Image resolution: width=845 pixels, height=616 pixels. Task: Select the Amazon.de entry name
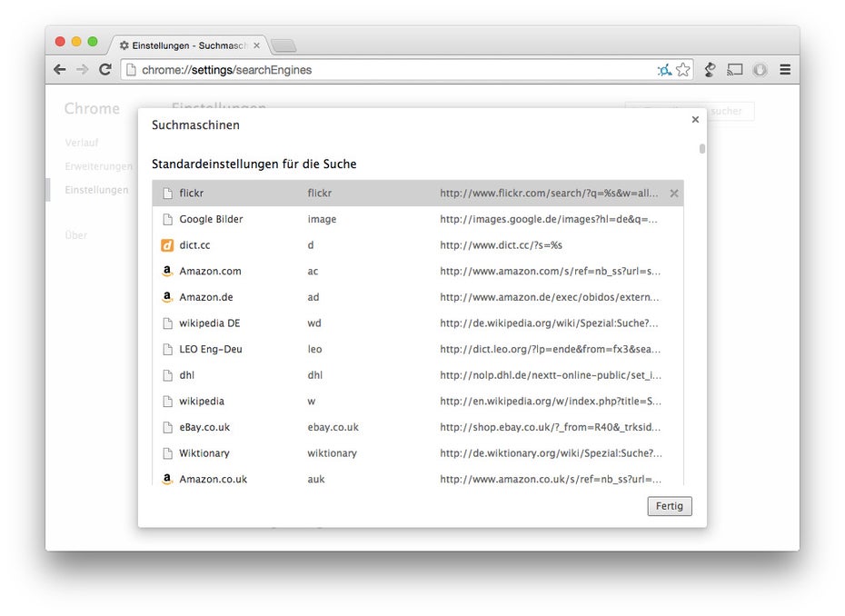tap(206, 297)
